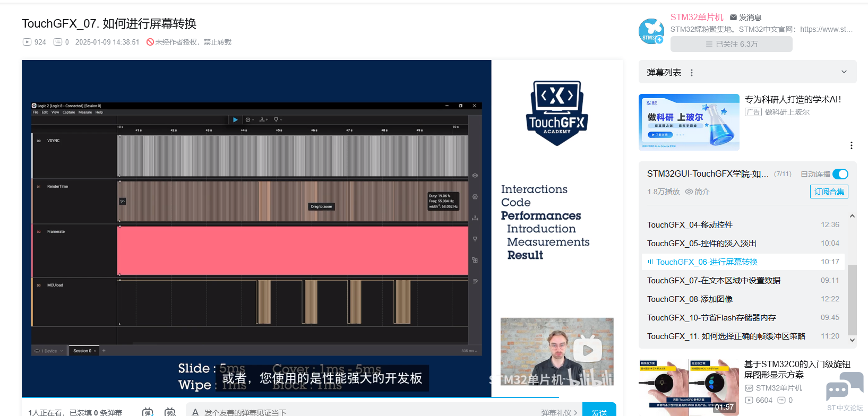Open the ad's three-dot more menu
This screenshot has width=868, height=416.
[851, 145]
